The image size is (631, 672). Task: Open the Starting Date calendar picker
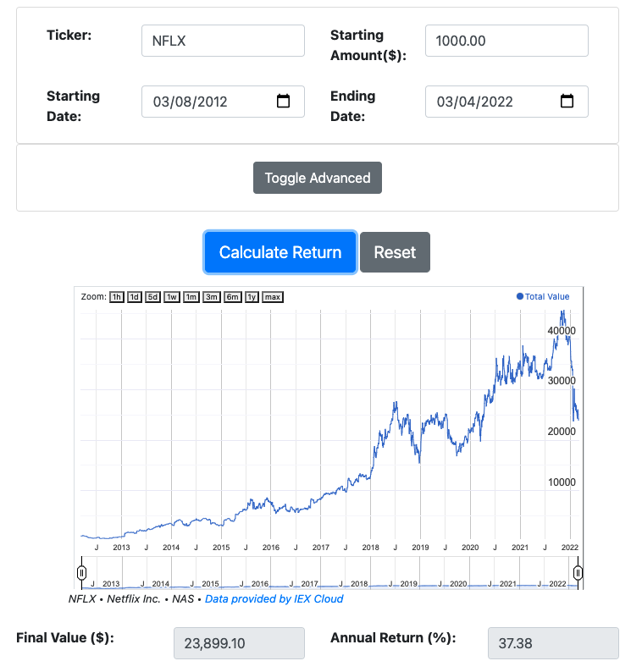click(284, 102)
